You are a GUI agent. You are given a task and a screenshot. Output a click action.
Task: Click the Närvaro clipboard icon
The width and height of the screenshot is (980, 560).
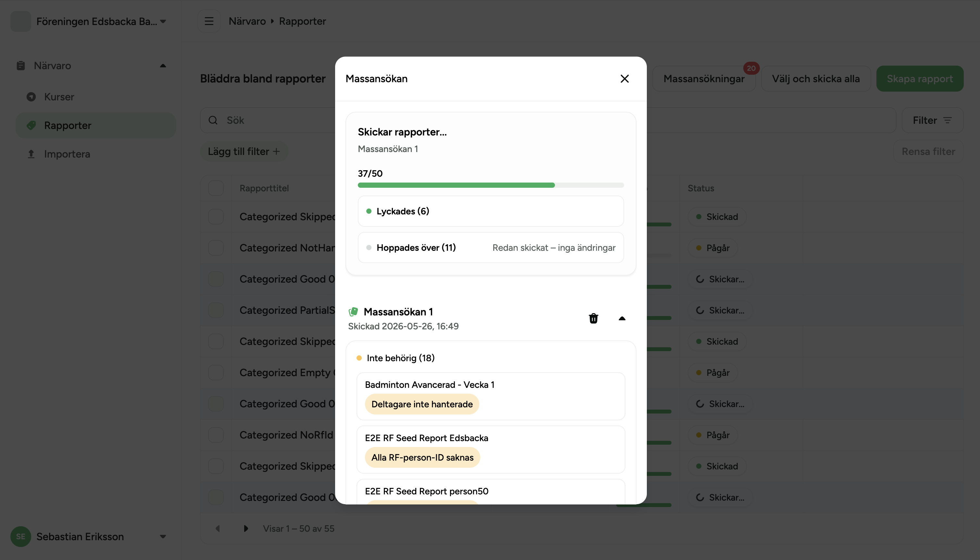21,66
